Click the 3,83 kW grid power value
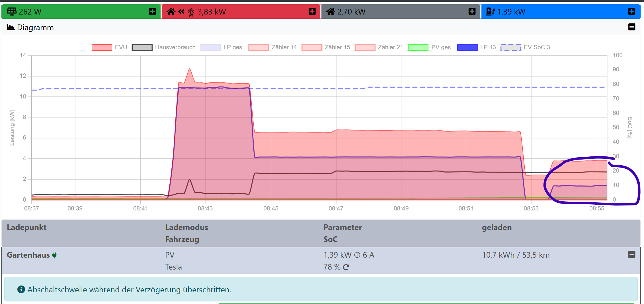Screen dimensions: 644x304 pos(212,12)
